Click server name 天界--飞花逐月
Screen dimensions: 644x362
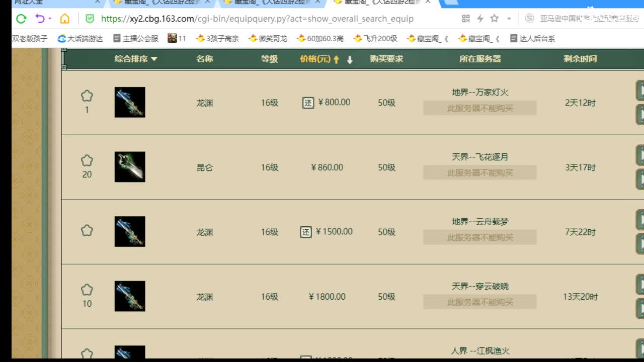click(x=480, y=157)
